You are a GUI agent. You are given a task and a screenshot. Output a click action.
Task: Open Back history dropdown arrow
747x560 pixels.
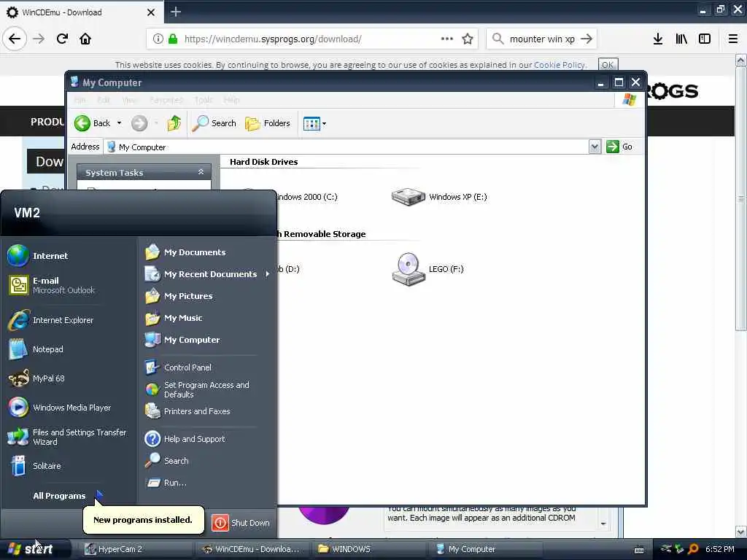tap(119, 123)
